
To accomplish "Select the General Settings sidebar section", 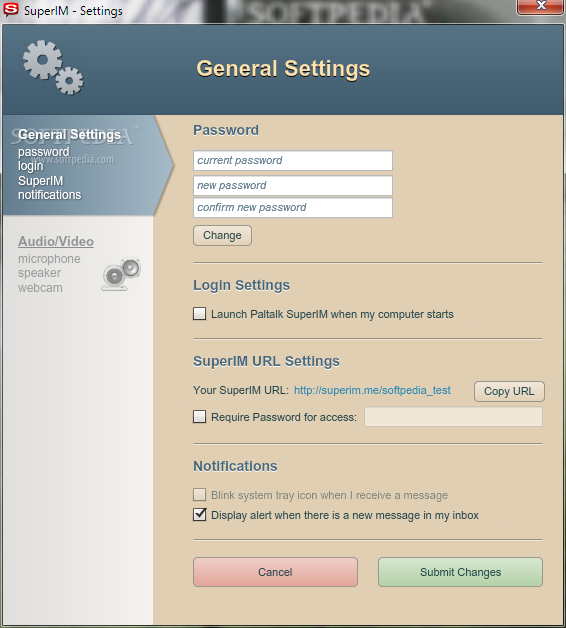I will point(69,135).
